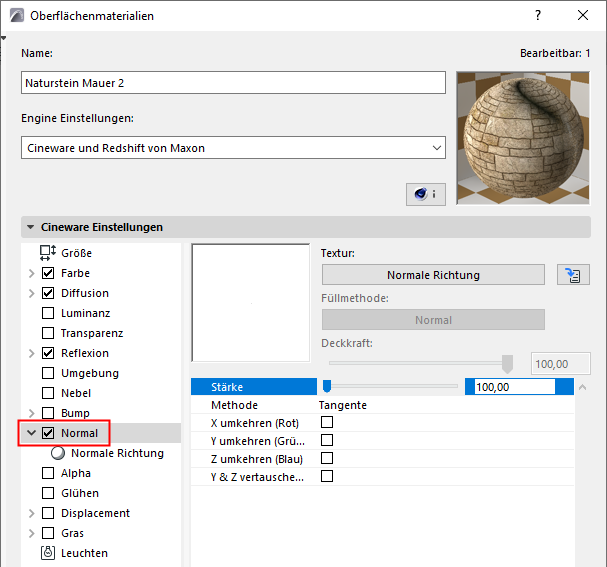Enable the Glühen checkbox

point(48,493)
